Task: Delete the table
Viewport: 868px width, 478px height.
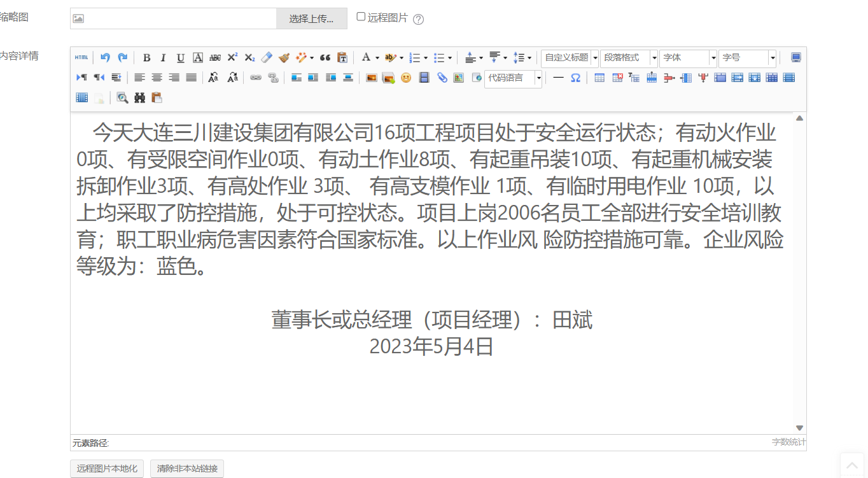Action: click(617, 78)
